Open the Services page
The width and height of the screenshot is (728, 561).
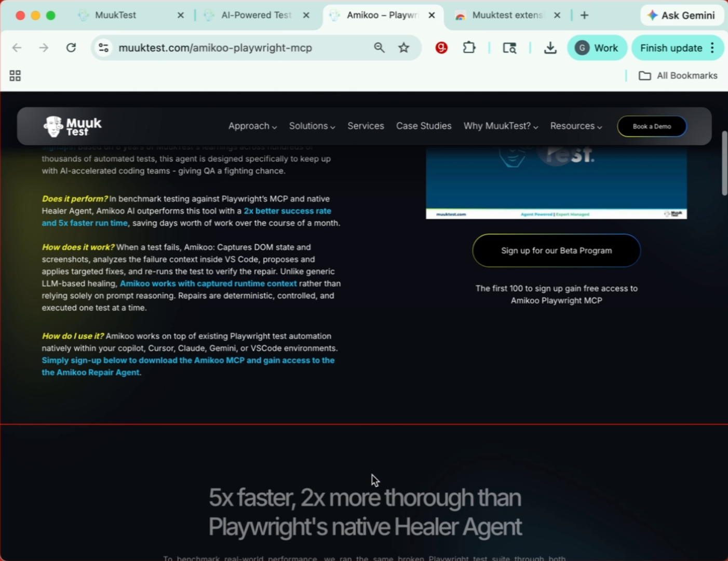[x=366, y=126]
